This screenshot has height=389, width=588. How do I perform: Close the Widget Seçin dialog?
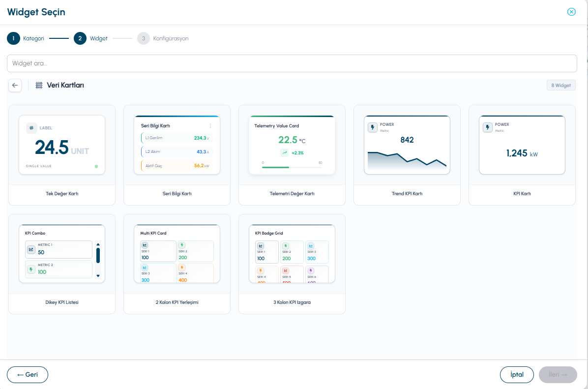(571, 12)
